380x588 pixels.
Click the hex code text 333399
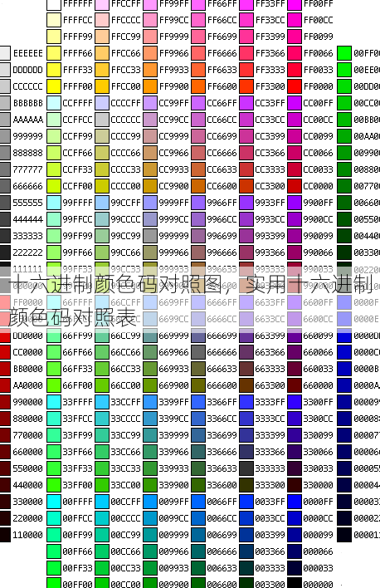tap(270, 435)
